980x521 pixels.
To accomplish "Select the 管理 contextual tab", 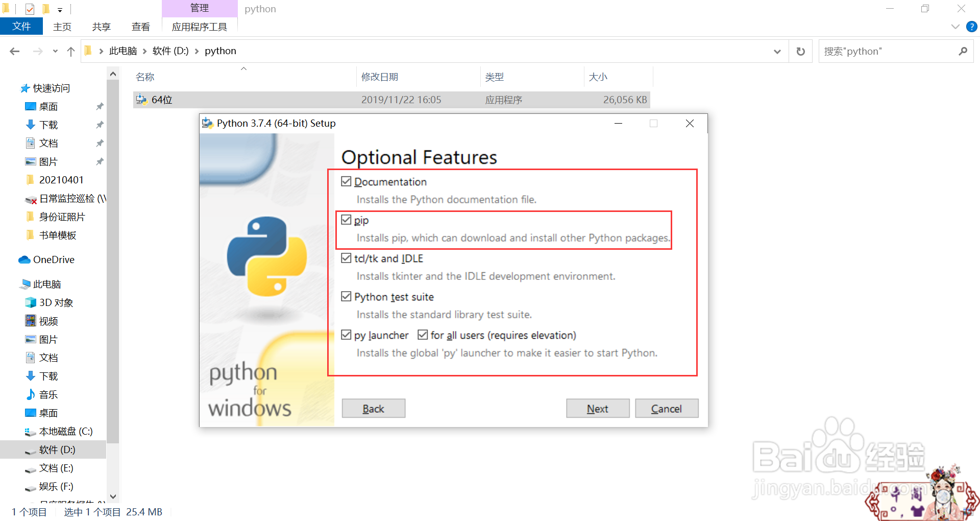I will pyautogui.click(x=200, y=8).
